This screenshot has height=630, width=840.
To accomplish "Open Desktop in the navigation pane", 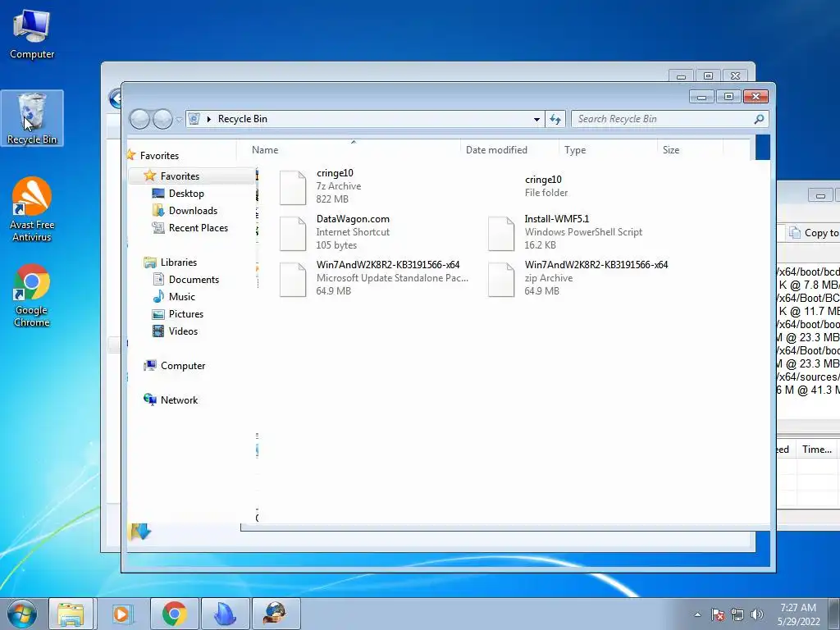I will tap(186, 194).
